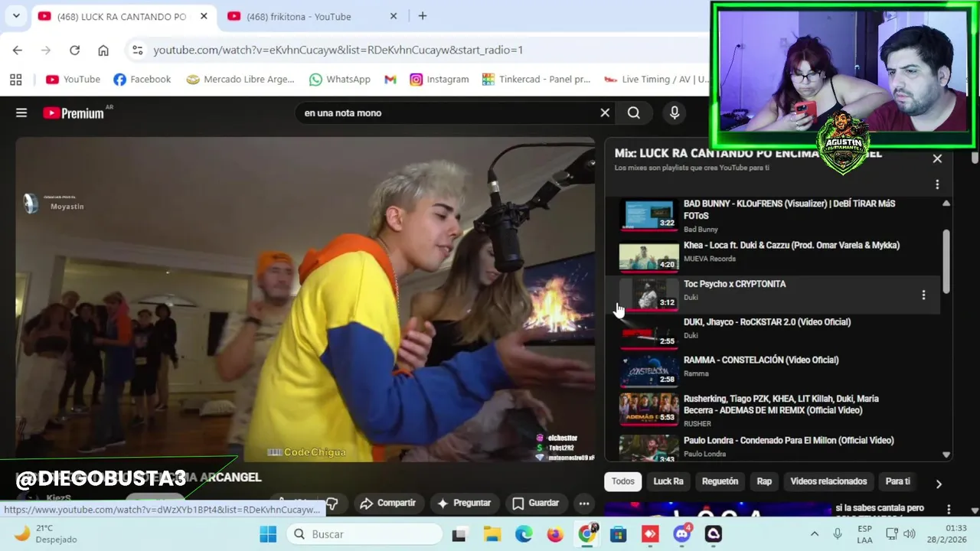Play ADEMAS DE MI REMIX video
The height and width of the screenshot is (551, 980).
tap(773, 410)
